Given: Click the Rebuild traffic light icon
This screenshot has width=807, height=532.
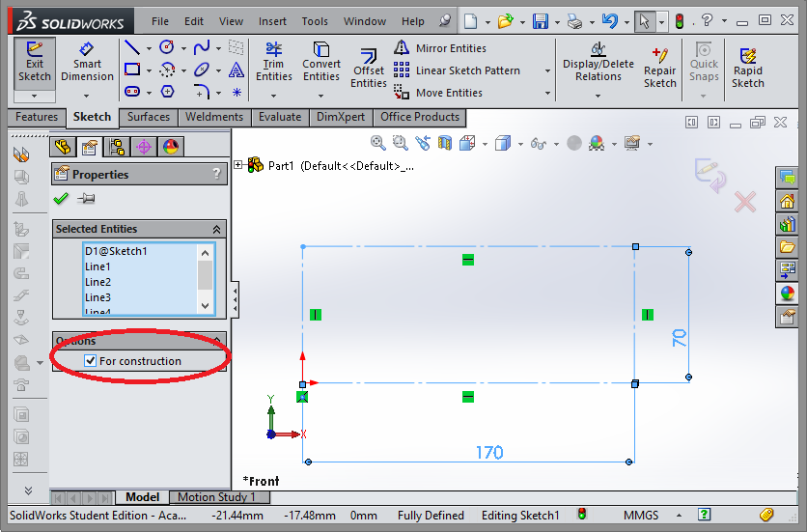Looking at the screenshot, I should 680,21.
